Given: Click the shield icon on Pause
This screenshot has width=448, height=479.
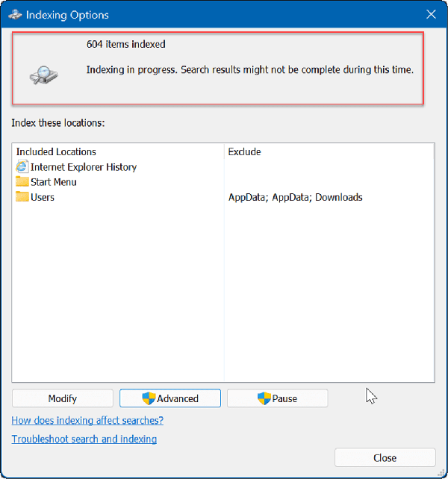Looking at the screenshot, I should (x=263, y=398).
